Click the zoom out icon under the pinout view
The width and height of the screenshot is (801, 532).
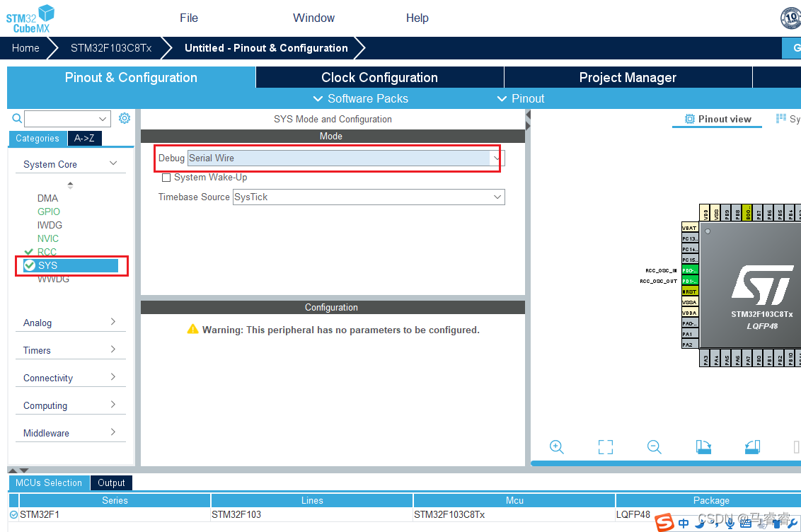(654, 447)
